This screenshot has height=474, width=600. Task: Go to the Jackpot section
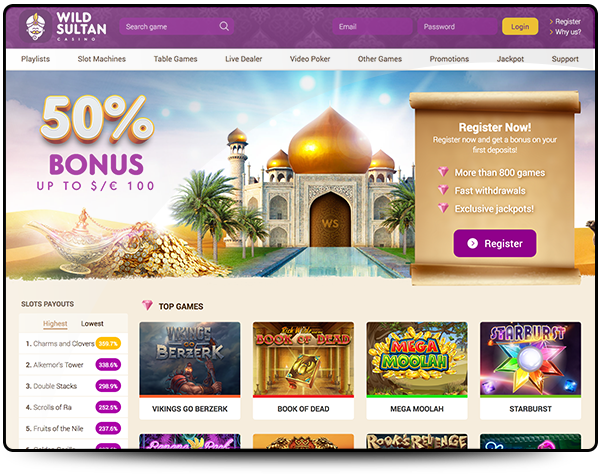pos(510,59)
